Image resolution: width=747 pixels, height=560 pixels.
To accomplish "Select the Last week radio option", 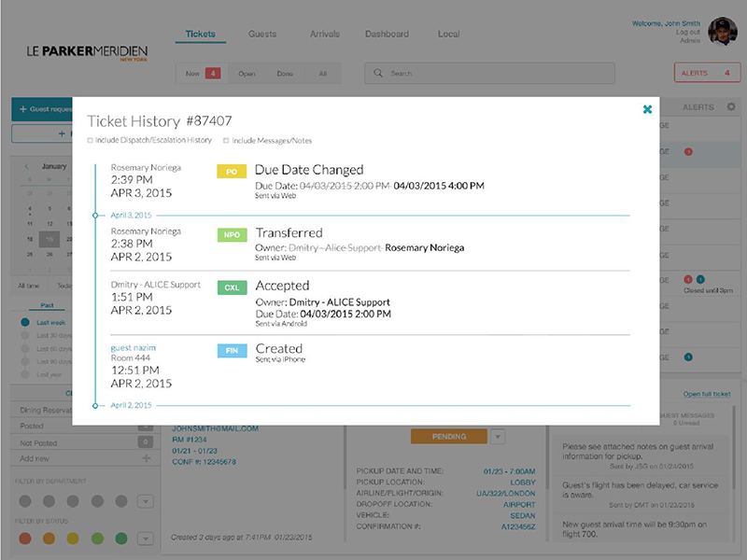I will 25,322.
